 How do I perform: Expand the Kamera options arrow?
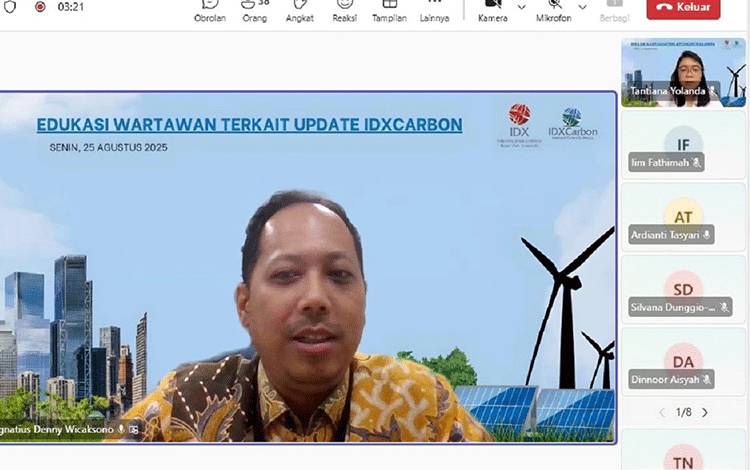coord(521,7)
